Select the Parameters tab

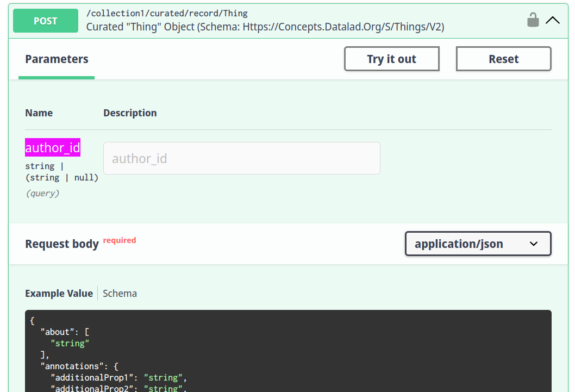click(x=57, y=59)
